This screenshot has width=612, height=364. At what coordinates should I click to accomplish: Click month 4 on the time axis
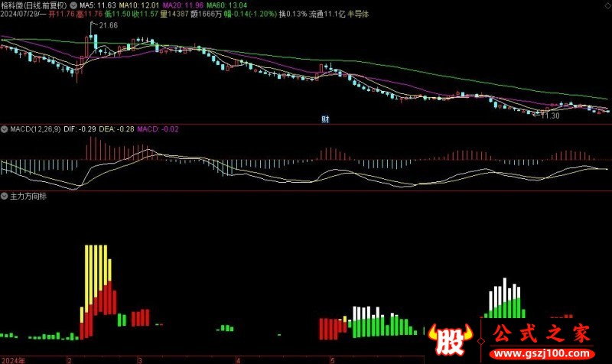238,360
